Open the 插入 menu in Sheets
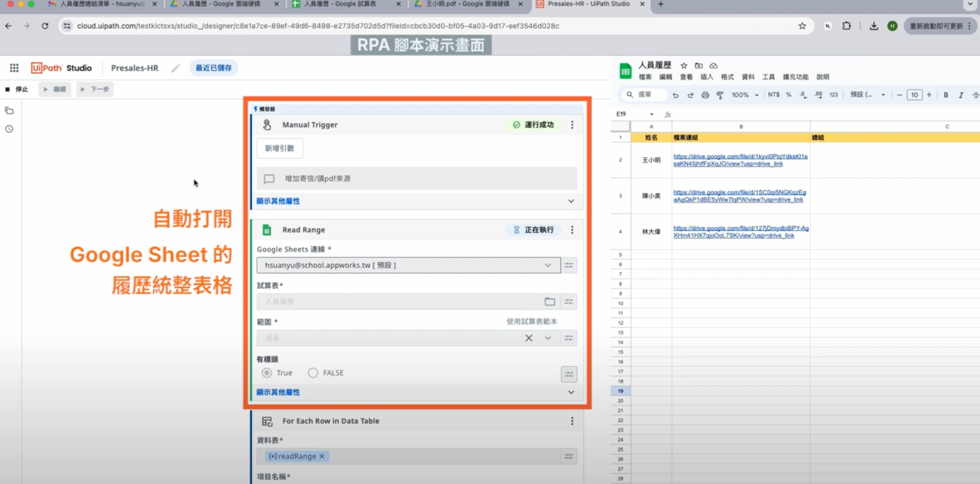 point(707,77)
